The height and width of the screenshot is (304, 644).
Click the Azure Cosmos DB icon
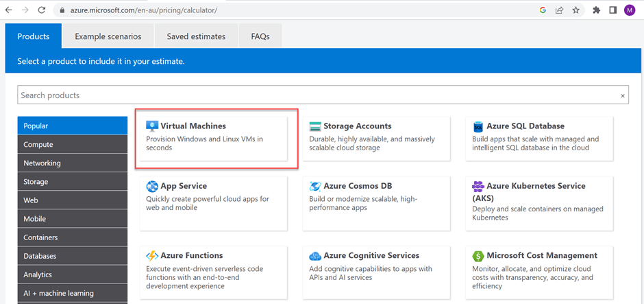(x=315, y=186)
